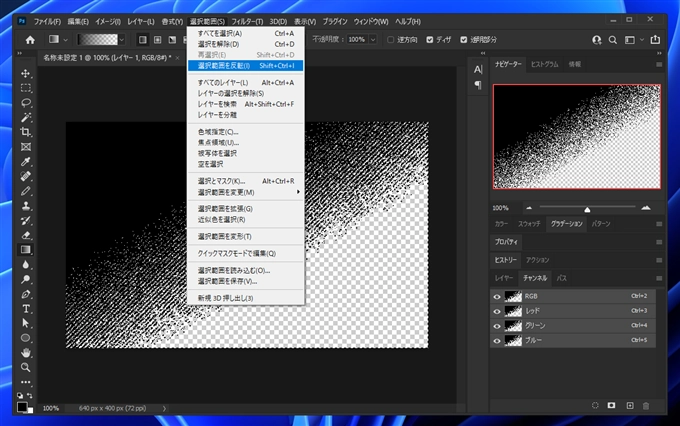Open the opacity 100% dropdown arrow

click(372, 39)
